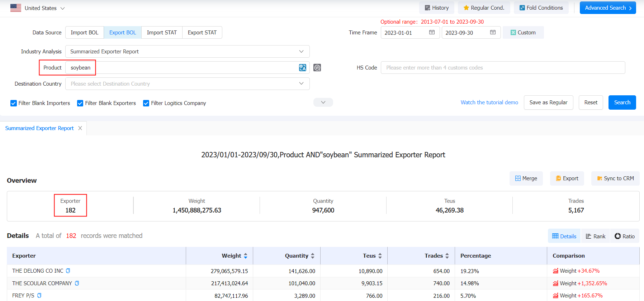Image resolution: width=644 pixels, height=301 pixels.
Task: Copy THE DELONG CO INC name icon
Action: (68, 271)
